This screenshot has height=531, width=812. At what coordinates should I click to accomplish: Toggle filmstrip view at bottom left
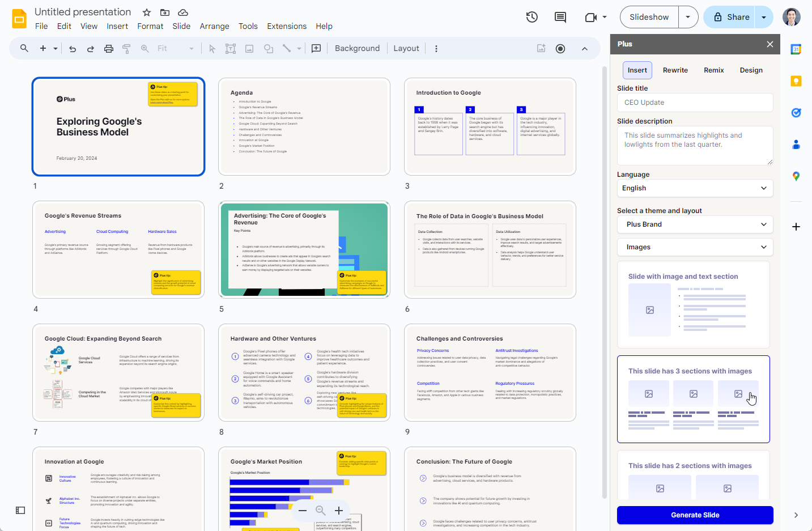click(x=20, y=511)
